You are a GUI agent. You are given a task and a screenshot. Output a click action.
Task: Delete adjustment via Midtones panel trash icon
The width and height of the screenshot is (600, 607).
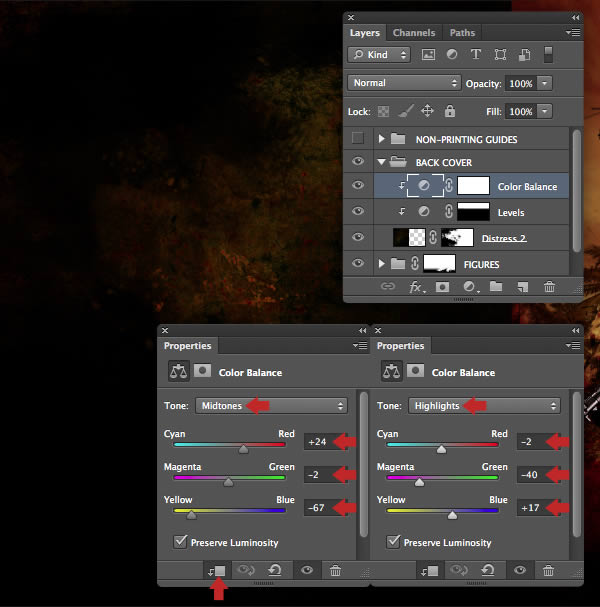[335, 570]
